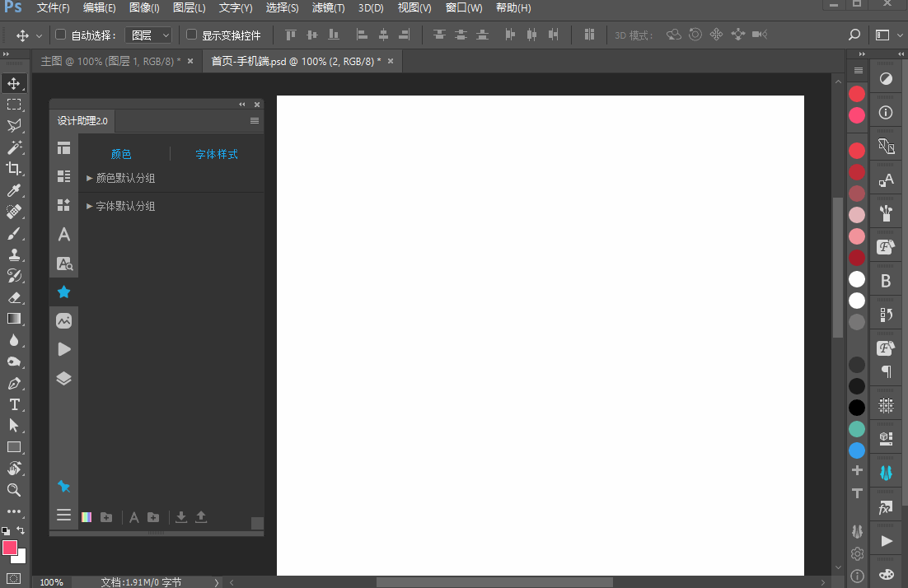Select the Eraser tool

pos(14,297)
